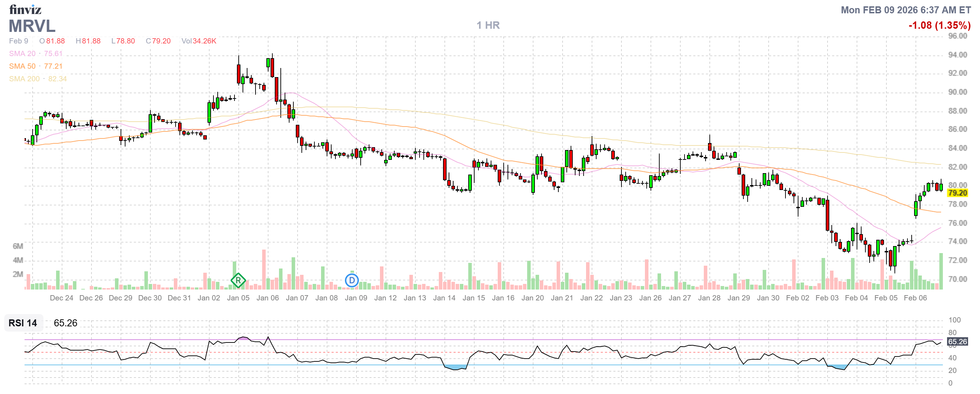The width and height of the screenshot is (980, 394).
Task: Click the 96.00 price axis label
Action: coord(957,36)
